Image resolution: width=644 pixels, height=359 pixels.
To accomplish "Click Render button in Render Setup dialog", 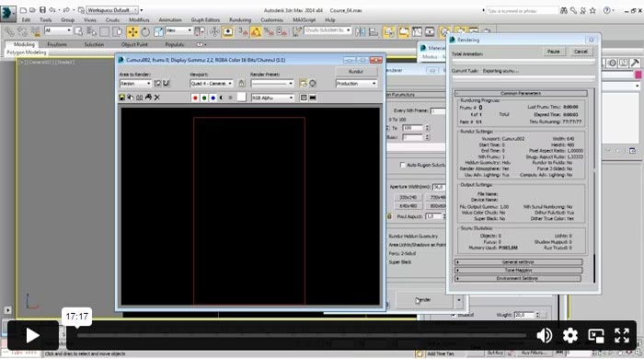I will point(424,300).
